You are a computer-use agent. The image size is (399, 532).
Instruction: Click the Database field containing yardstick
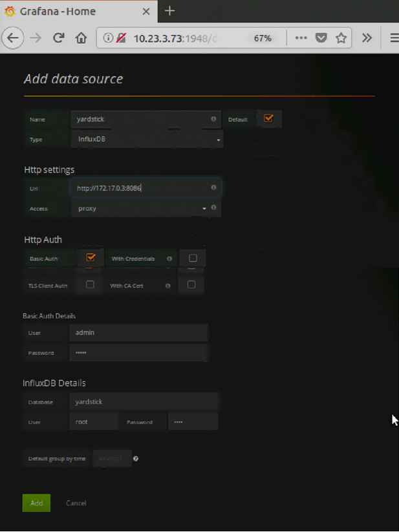(x=144, y=401)
